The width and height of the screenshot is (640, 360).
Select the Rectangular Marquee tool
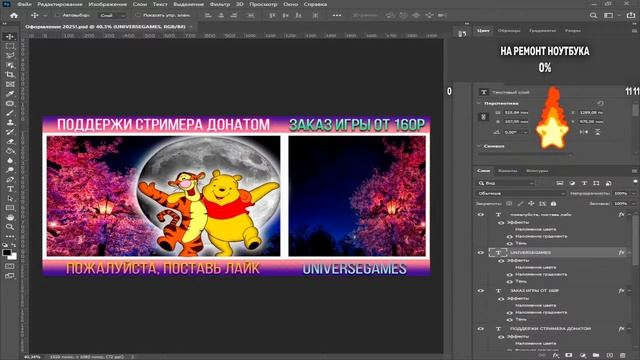(10, 46)
